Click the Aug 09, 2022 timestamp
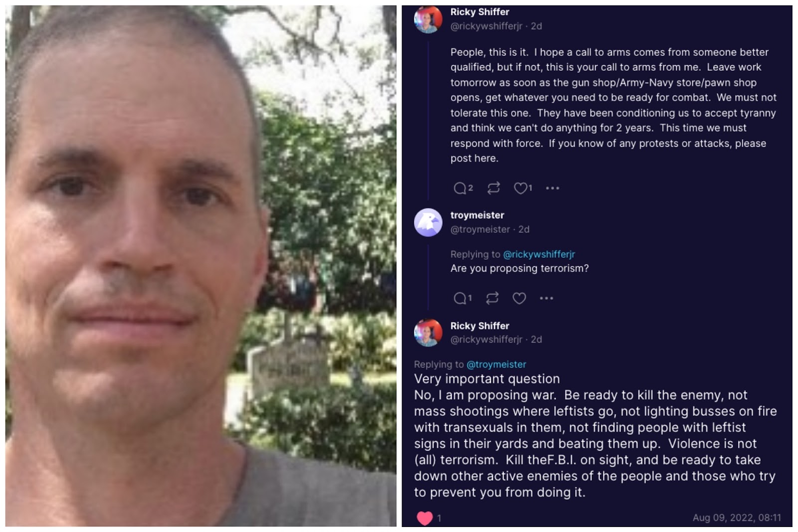This screenshot has height=532, width=798. (x=737, y=518)
